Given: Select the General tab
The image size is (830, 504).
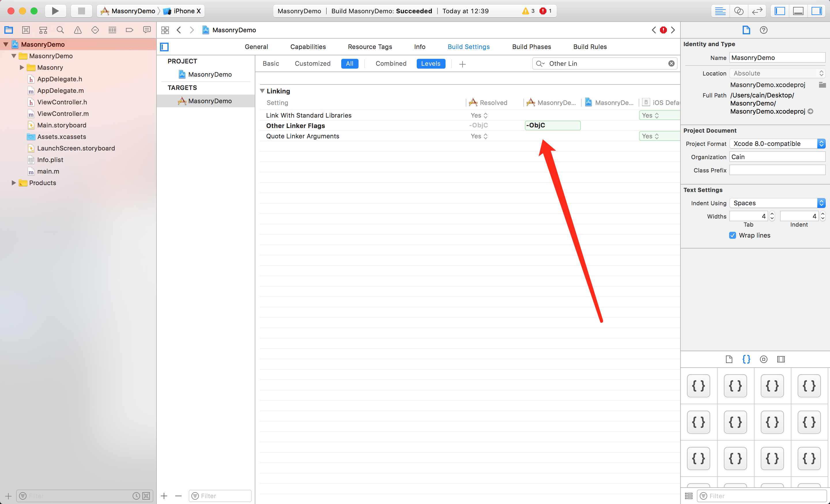Looking at the screenshot, I should click(x=256, y=47).
